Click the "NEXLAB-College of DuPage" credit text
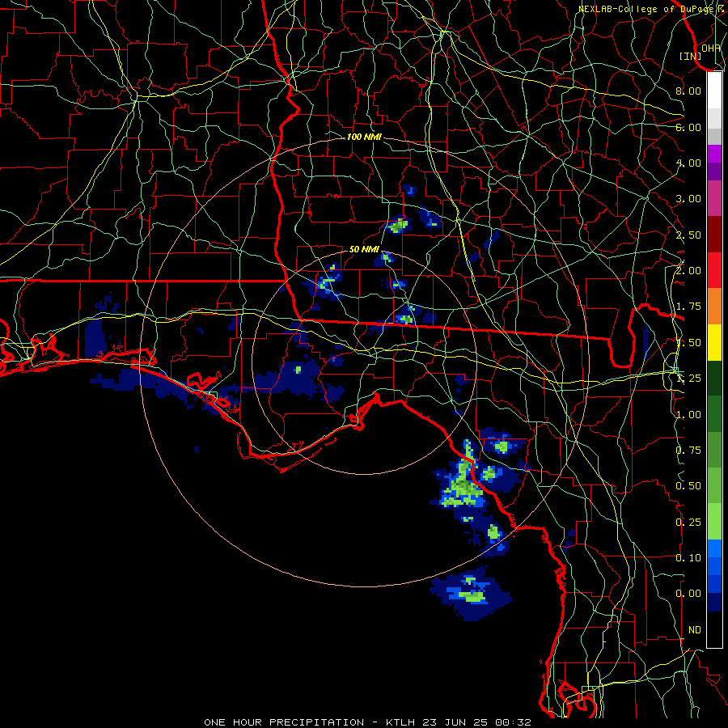This screenshot has height=728, width=728. pyautogui.click(x=646, y=9)
